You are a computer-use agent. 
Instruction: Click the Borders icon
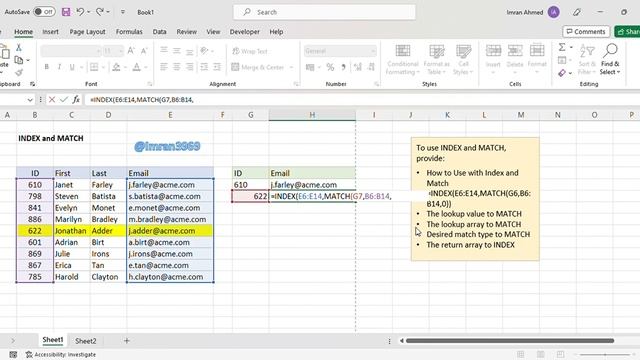point(94,67)
